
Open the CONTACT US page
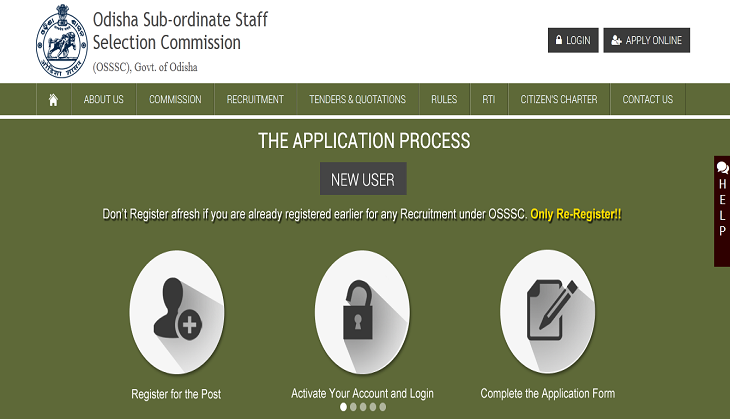tap(648, 100)
